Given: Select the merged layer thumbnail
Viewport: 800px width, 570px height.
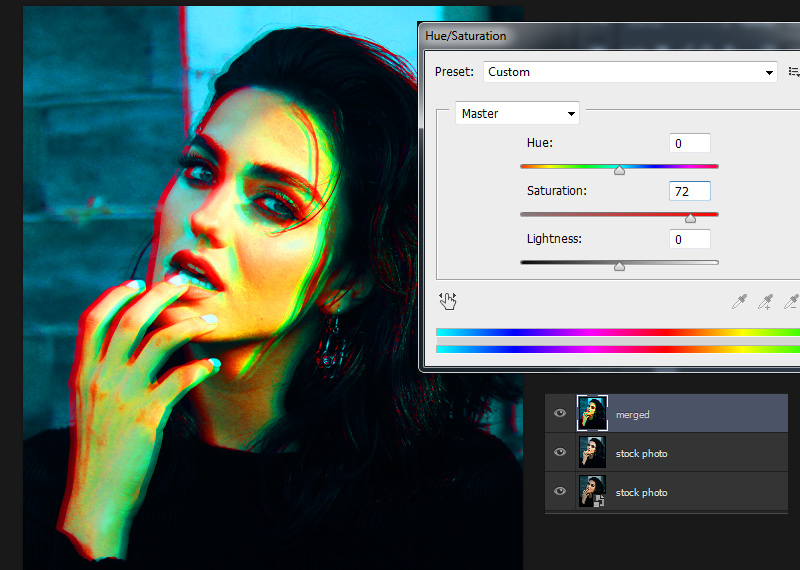Looking at the screenshot, I should click(x=592, y=413).
